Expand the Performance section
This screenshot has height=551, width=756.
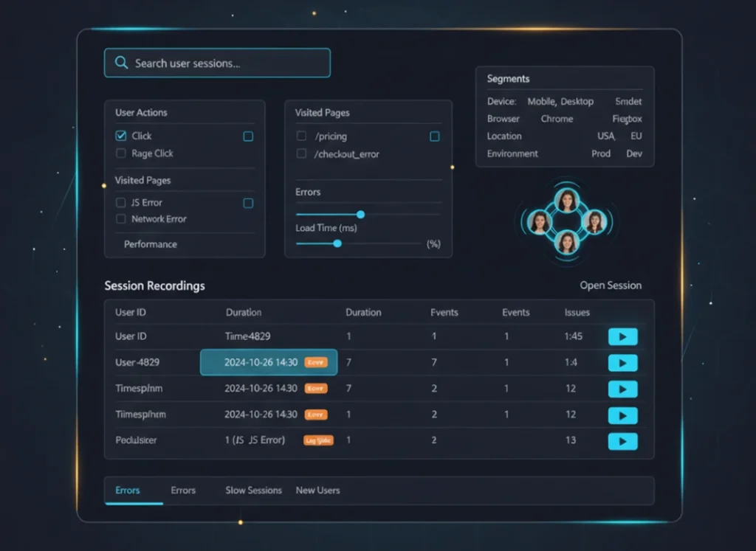[151, 244]
